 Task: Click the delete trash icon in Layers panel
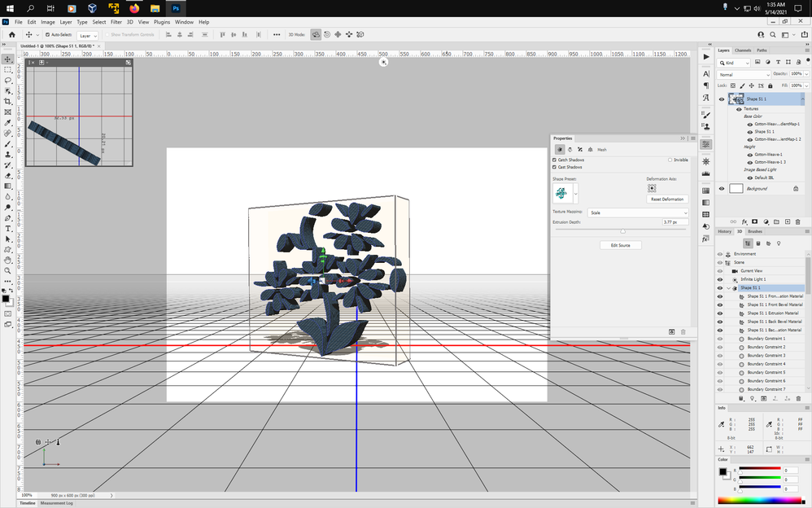click(x=798, y=221)
